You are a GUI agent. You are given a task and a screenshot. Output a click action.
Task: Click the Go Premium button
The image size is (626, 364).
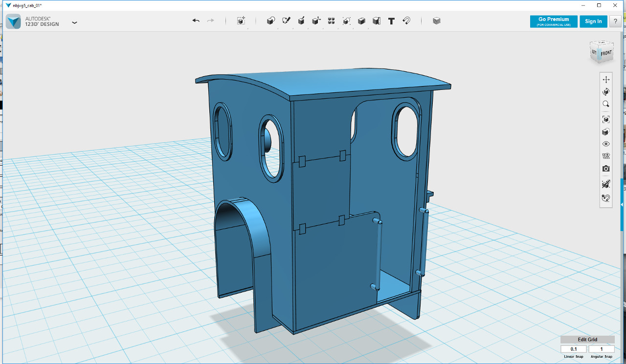(x=554, y=21)
